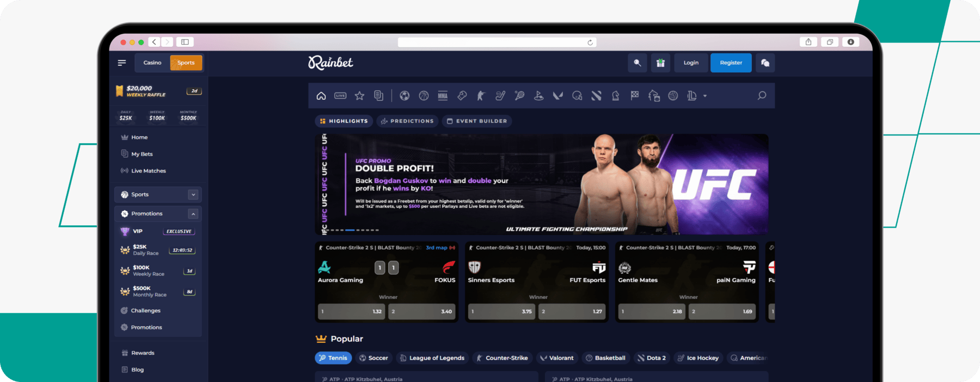Open the hamburger sidebar menu

(122, 63)
